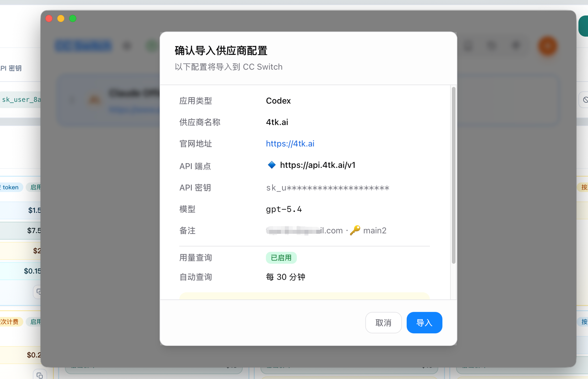Click the 导入 button to import

coord(424,323)
